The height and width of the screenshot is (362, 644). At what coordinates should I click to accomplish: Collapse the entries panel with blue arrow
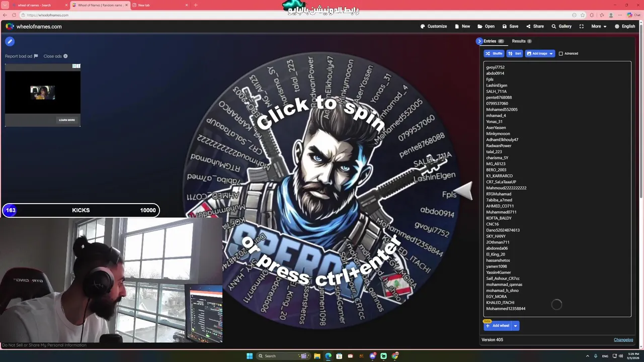(479, 41)
